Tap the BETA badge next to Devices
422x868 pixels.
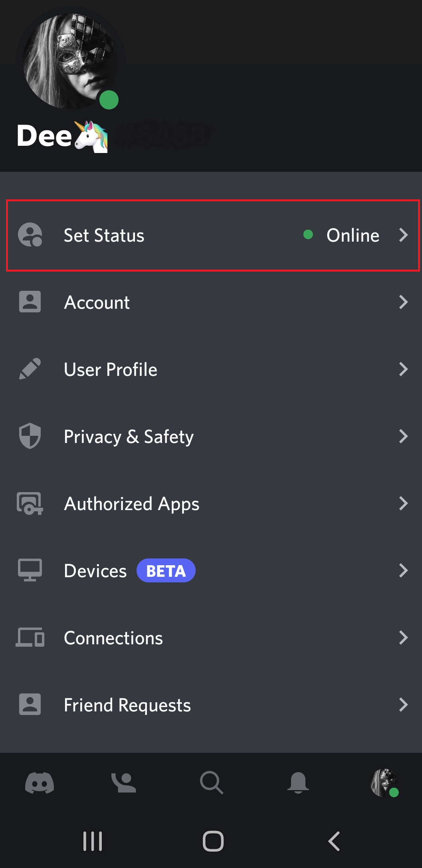click(x=166, y=570)
